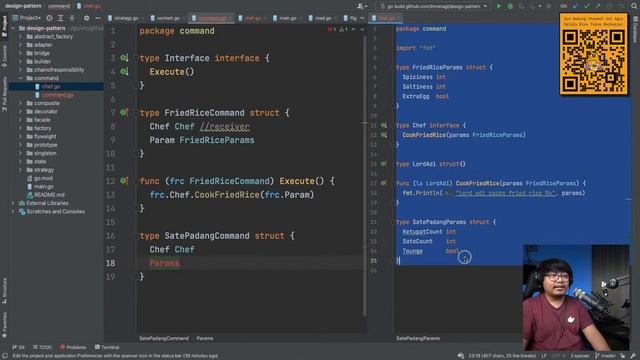Open the run configuration dropdown
Screen dimensions: 640x360
coord(433,6)
